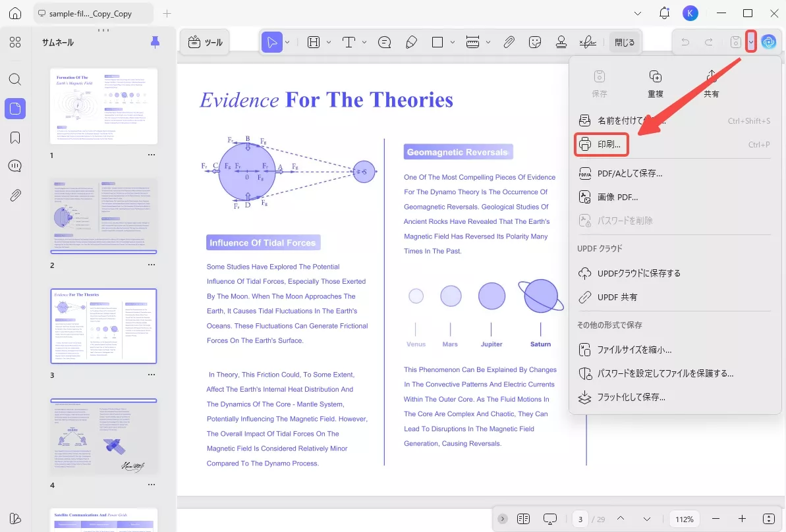Expand the tab list chevron
Image resolution: width=786 pixels, height=532 pixels.
tap(638, 14)
